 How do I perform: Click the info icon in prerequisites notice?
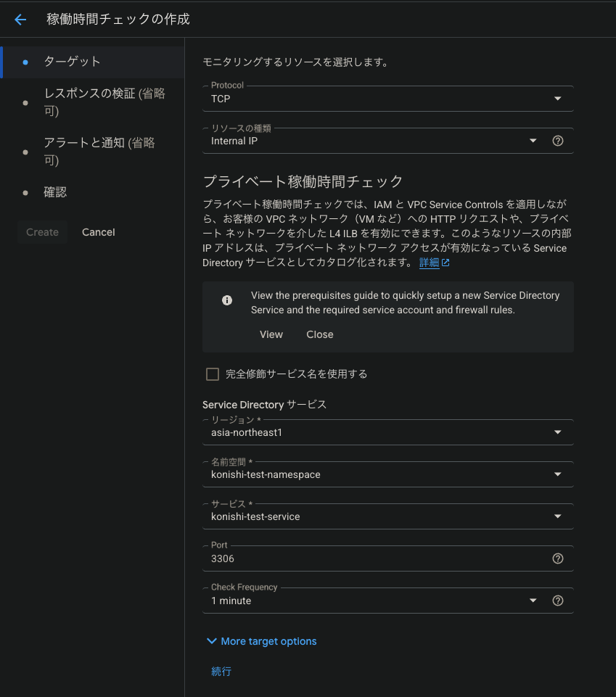click(227, 300)
